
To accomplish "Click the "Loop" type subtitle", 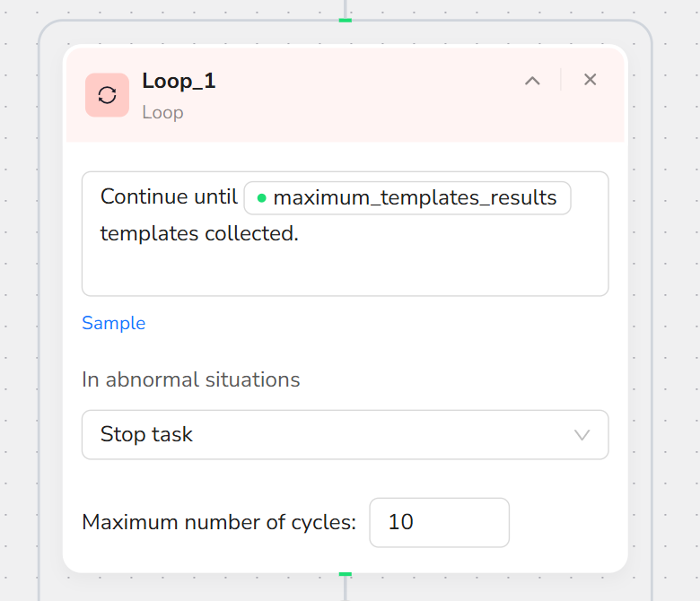I will coord(162,113).
